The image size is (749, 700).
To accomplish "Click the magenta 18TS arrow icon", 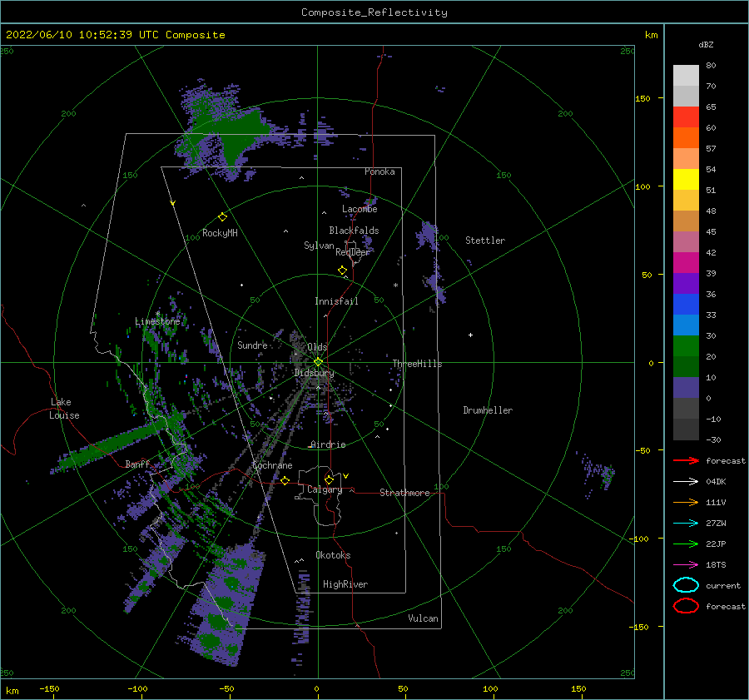I will tap(686, 564).
